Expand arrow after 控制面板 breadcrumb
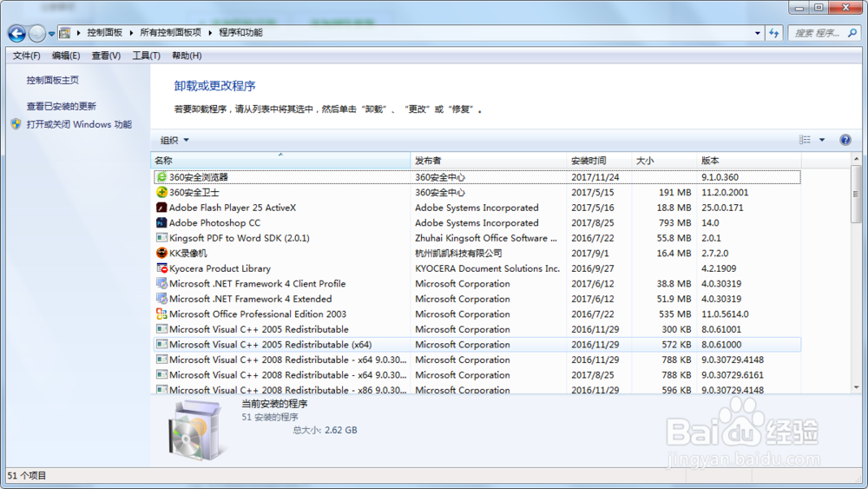 (131, 33)
